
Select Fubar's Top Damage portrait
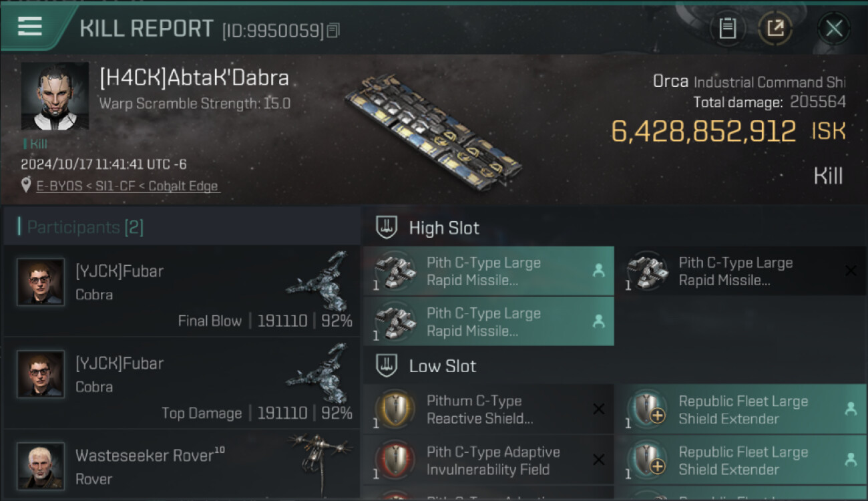point(41,374)
